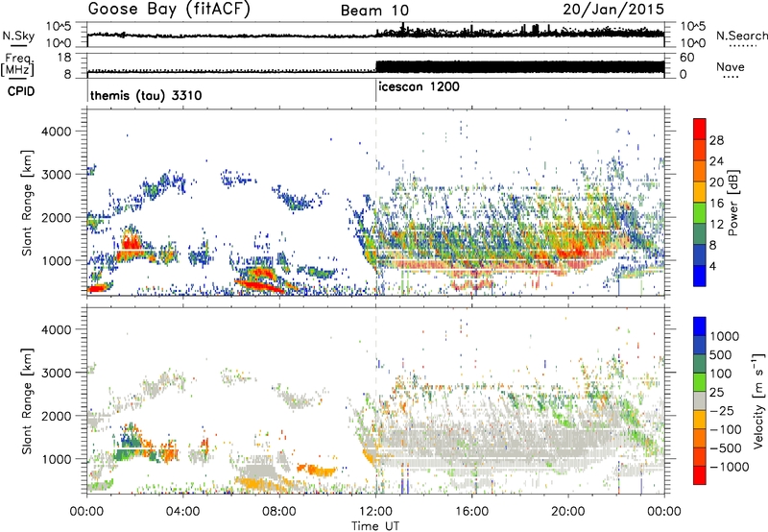Click the 'Goose Bay (fitACF)' plot title
The height and width of the screenshot is (532, 768).
point(169,10)
